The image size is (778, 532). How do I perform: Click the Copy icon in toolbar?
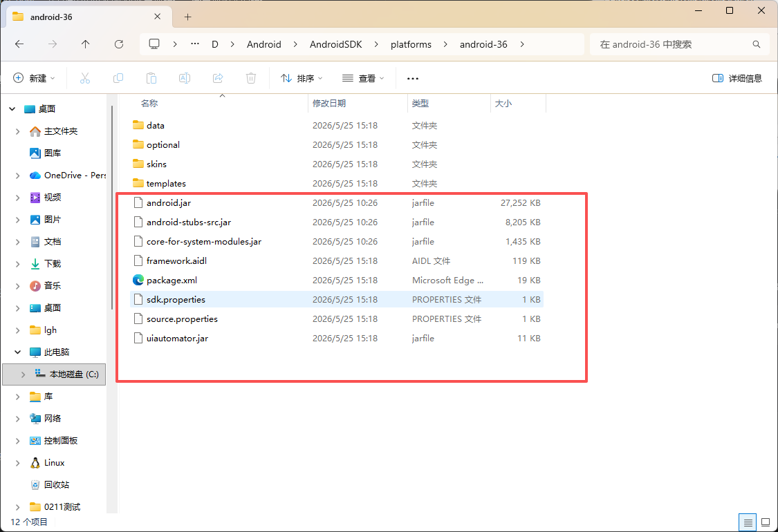(x=118, y=78)
